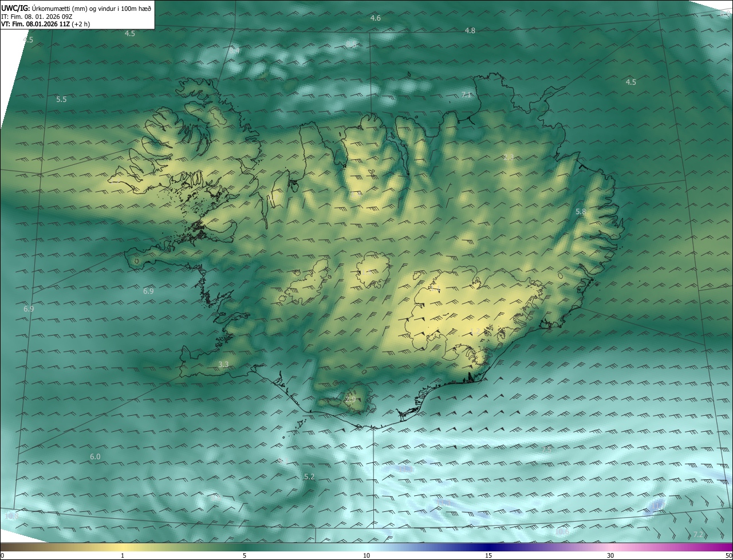Click the 5.5 value label on the map

pos(61,99)
